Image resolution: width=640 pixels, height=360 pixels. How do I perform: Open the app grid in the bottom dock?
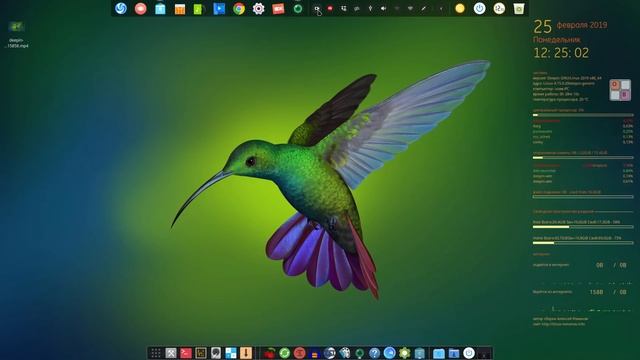[156, 353]
